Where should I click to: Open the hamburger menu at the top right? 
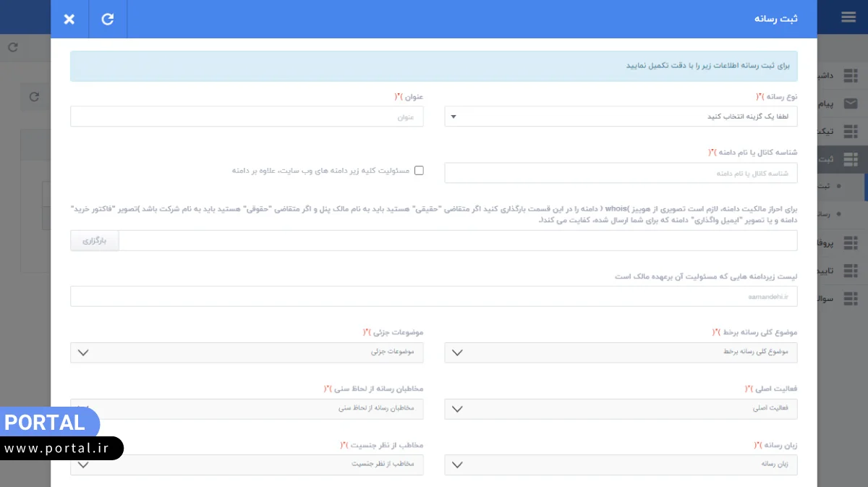[x=848, y=16]
